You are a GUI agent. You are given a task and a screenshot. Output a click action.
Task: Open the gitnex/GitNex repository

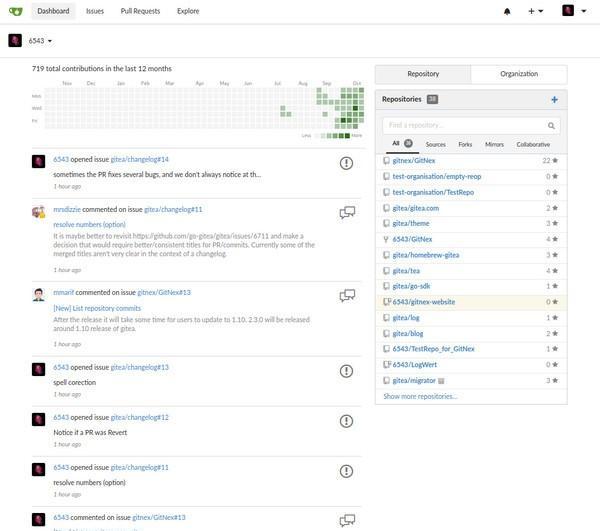[414, 161]
